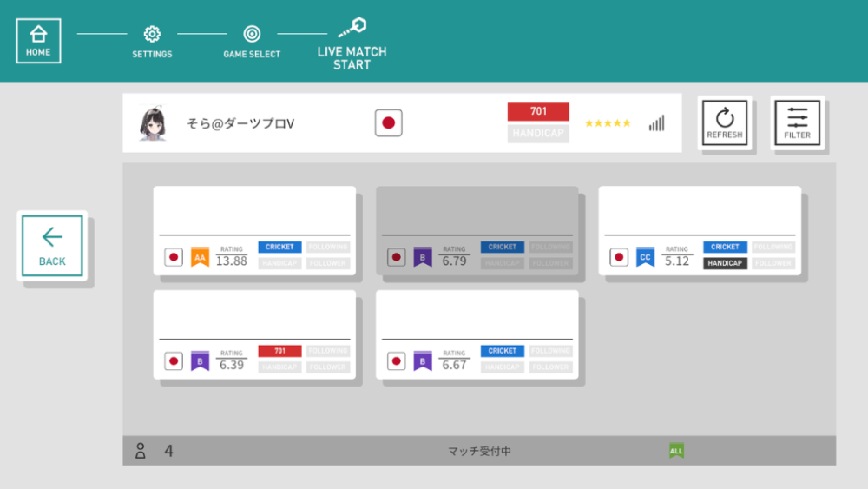Go BACK with the left arrow
The height and width of the screenshot is (489, 868).
tap(52, 246)
